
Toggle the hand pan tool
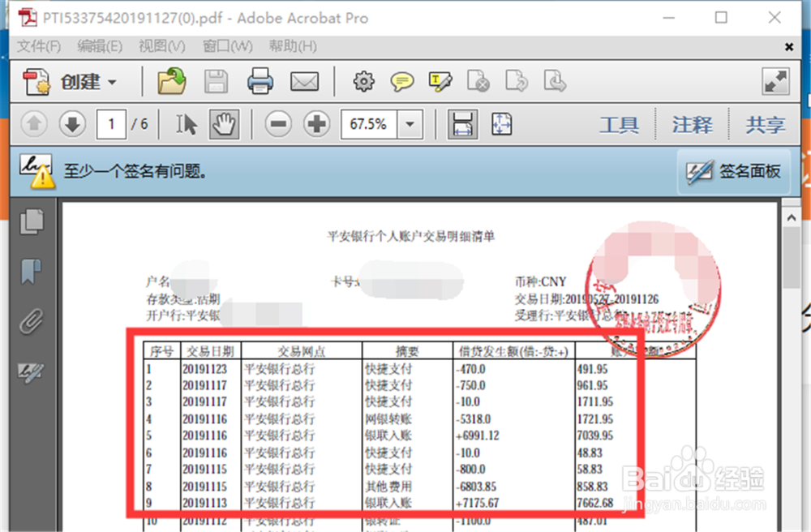coord(225,124)
